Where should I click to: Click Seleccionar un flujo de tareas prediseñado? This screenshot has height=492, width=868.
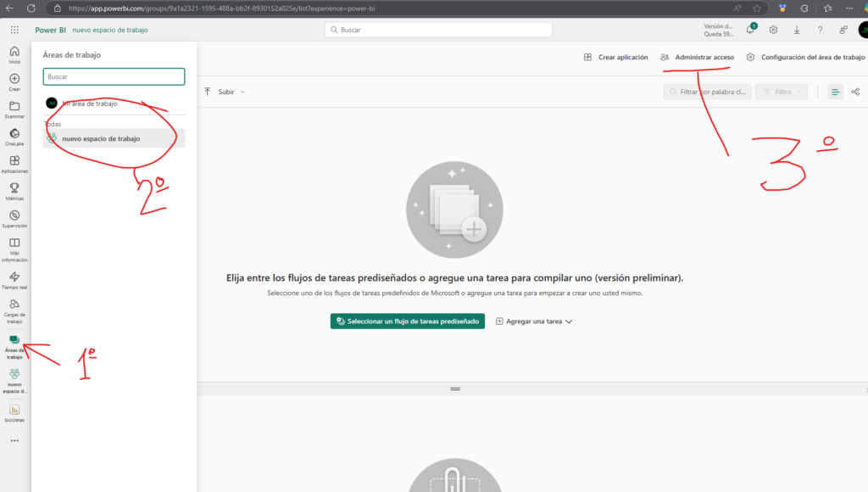(x=408, y=321)
